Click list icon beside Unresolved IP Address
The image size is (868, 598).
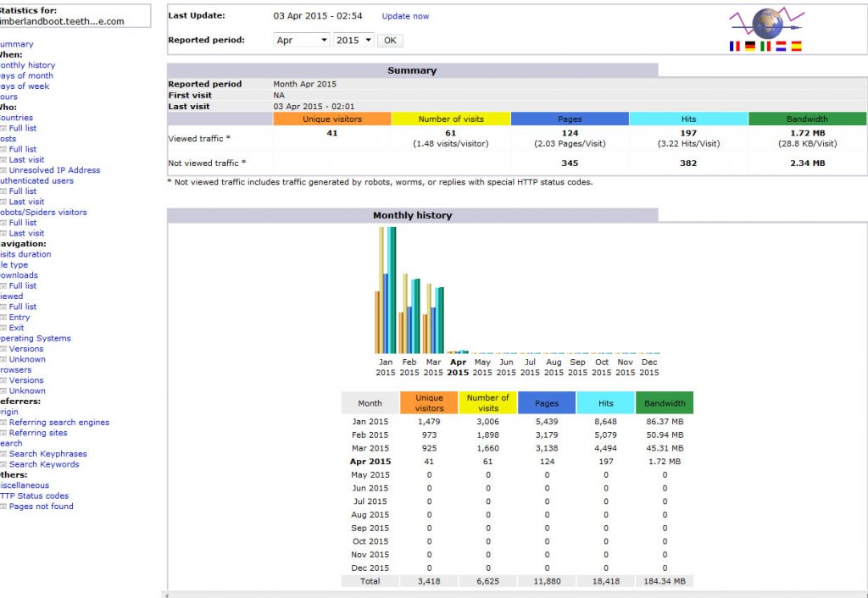(x=3, y=170)
